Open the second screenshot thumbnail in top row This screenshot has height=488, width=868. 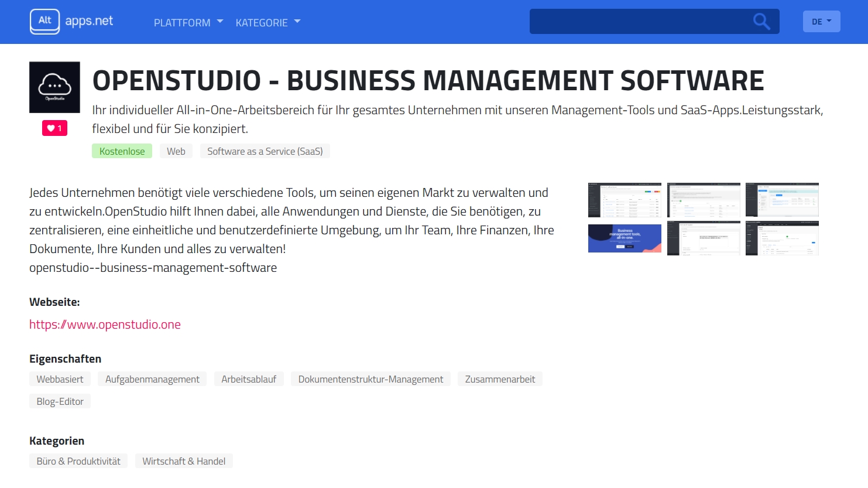704,200
